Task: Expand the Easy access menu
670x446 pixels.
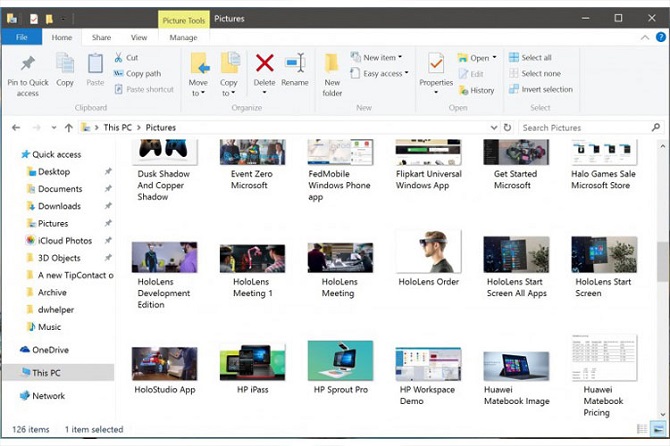Action: click(x=379, y=73)
